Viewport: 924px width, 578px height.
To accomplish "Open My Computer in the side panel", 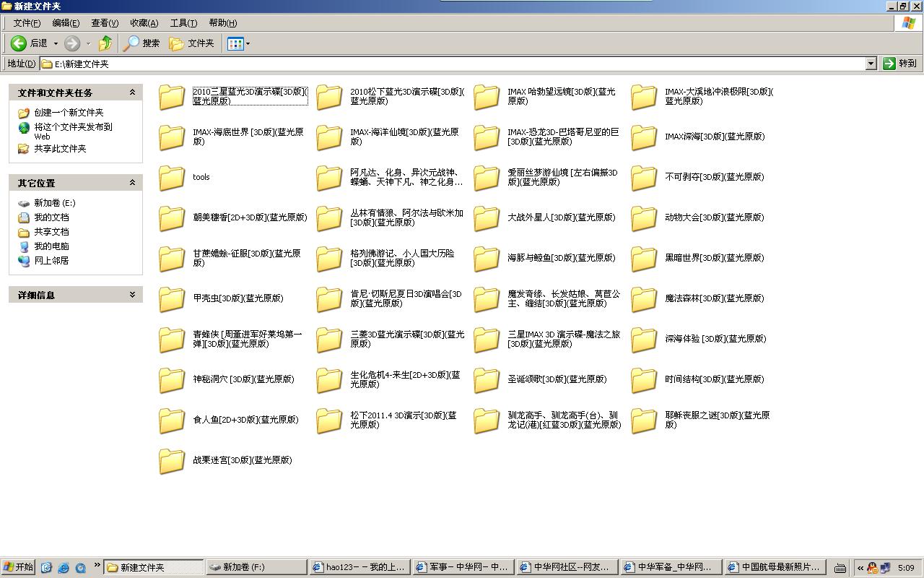I will (x=51, y=246).
